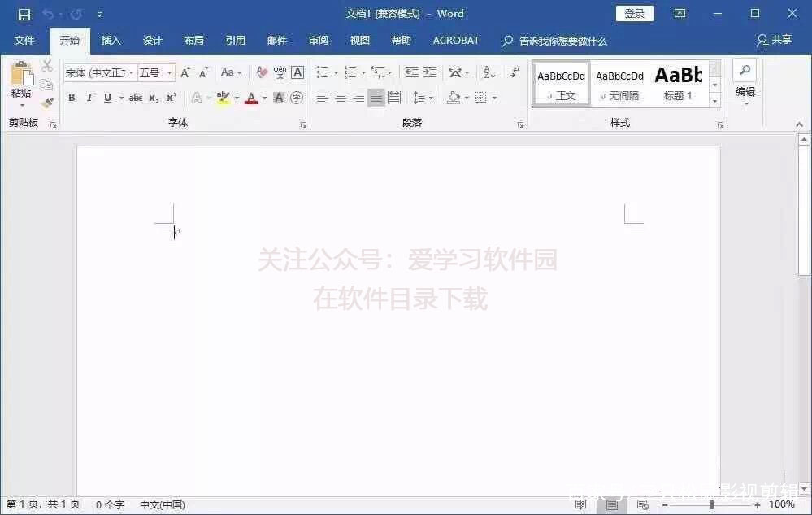This screenshot has height=515, width=812.
Task: Select the 正文 normal style
Action: click(561, 85)
